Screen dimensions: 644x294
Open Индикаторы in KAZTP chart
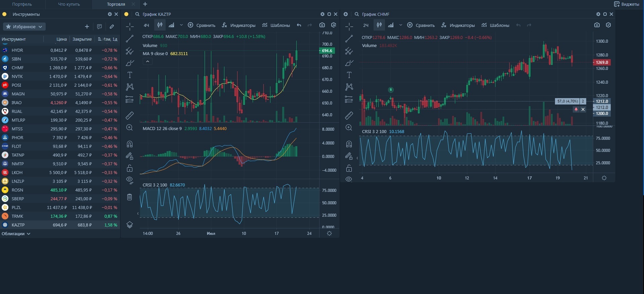pos(239,25)
